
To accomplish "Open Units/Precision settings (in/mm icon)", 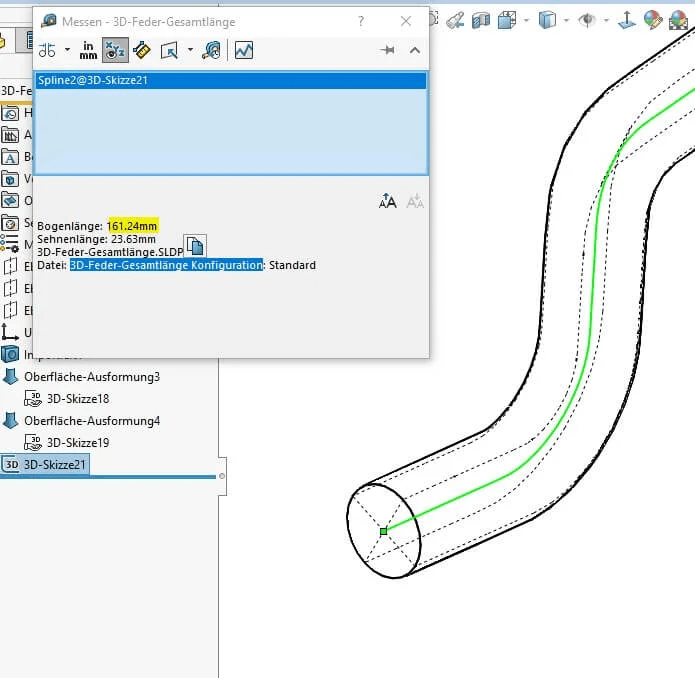I will click(x=89, y=50).
